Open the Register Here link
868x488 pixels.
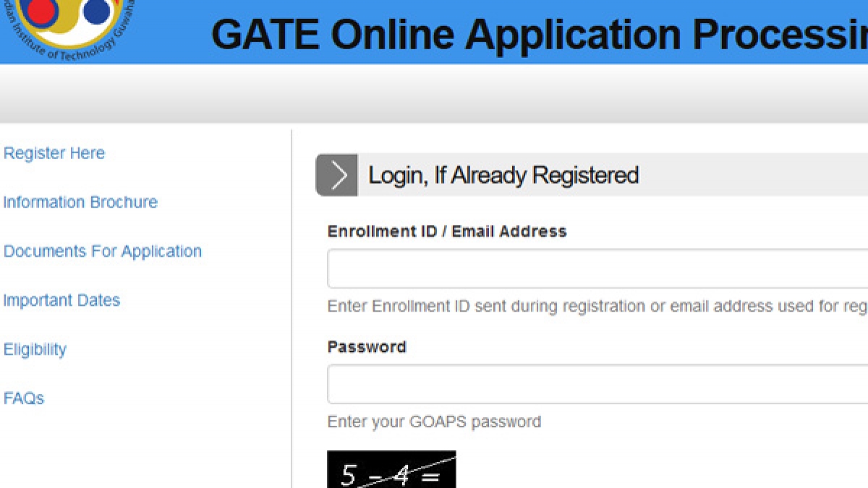(54, 153)
